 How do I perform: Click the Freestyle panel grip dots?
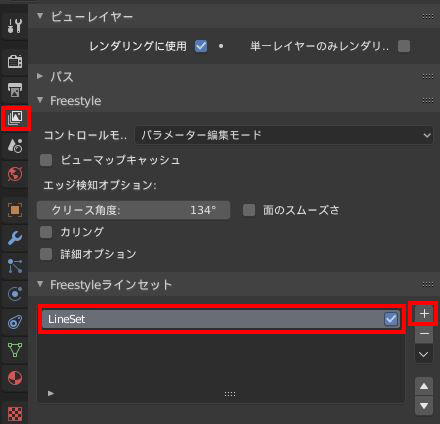(428, 101)
